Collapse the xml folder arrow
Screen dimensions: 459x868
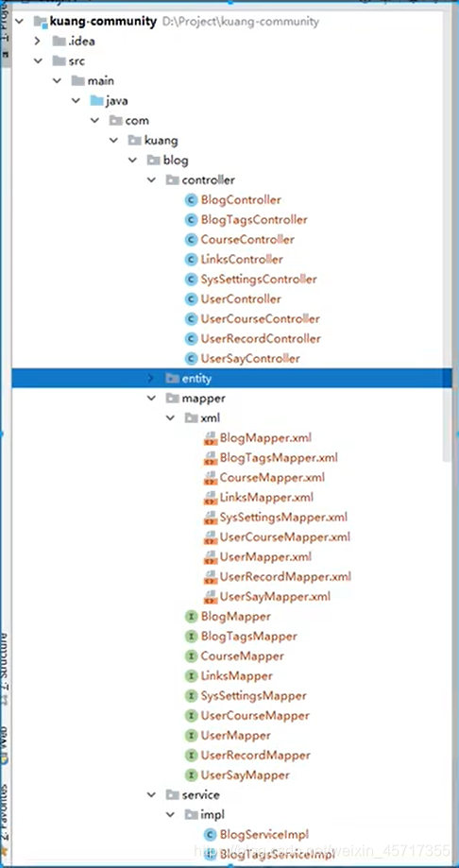170,418
